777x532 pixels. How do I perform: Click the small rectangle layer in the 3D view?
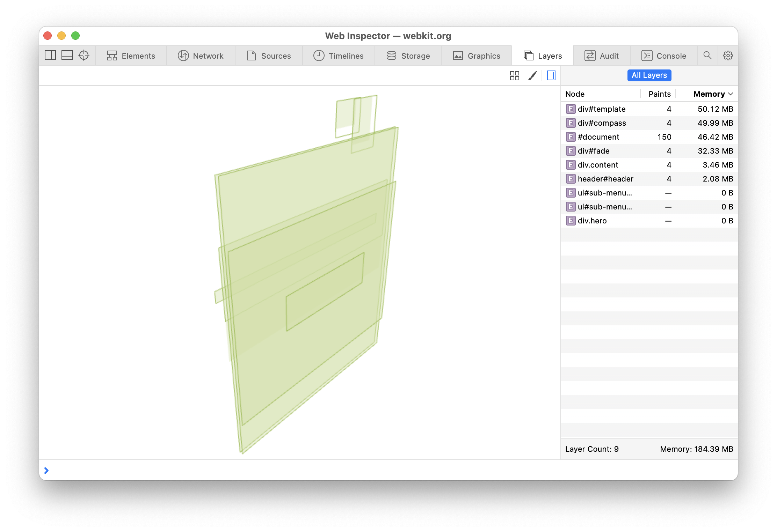(325, 291)
